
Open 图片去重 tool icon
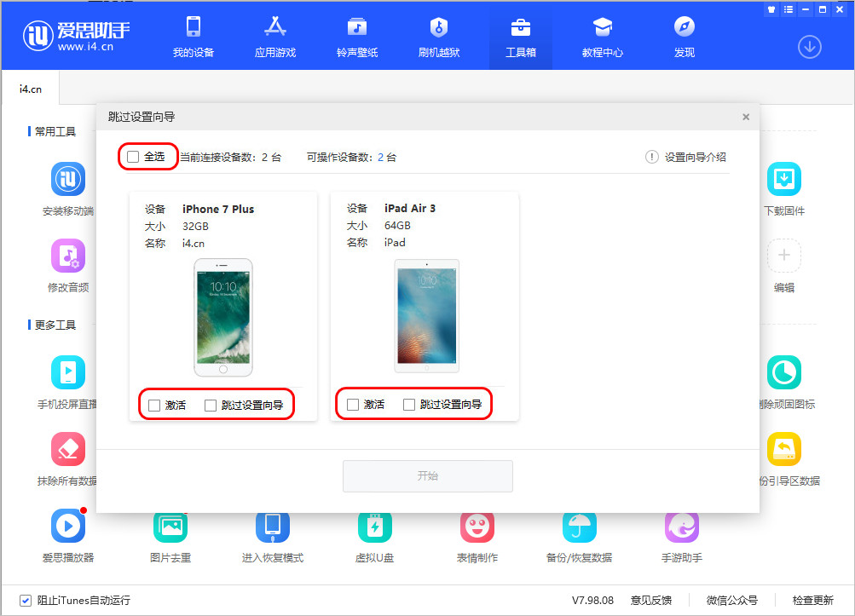(x=170, y=527)
